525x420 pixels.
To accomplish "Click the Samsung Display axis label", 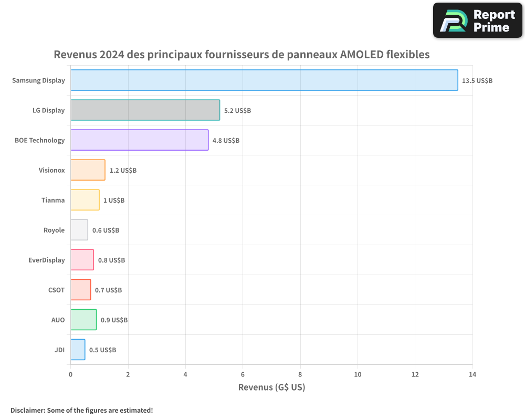I will point(39,81).
